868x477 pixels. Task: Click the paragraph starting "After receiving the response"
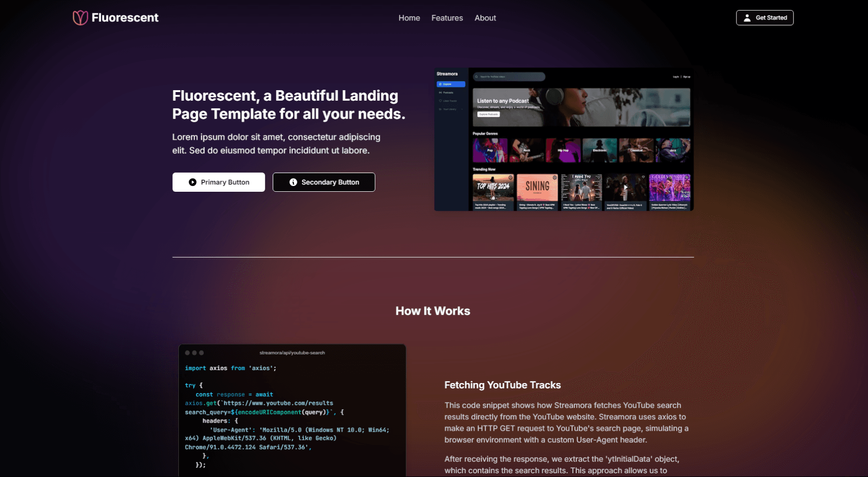pos(562,465)
